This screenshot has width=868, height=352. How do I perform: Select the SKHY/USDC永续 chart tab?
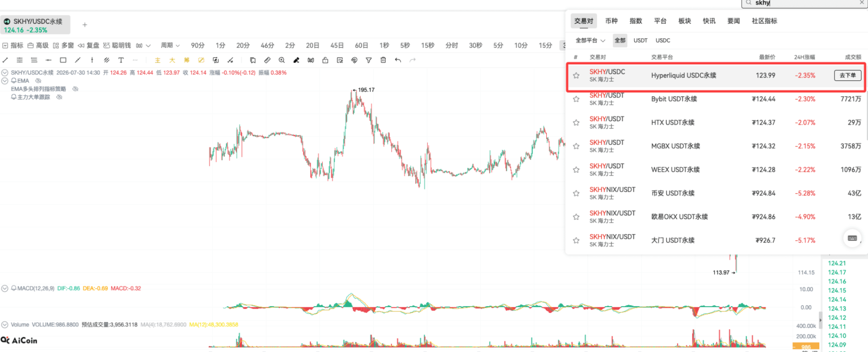point(36,25)
